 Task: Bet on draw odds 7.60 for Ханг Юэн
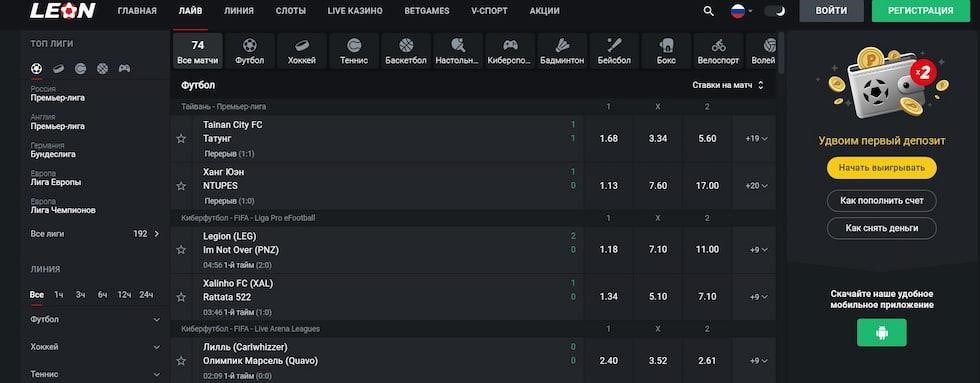click(x=658, y=186)
